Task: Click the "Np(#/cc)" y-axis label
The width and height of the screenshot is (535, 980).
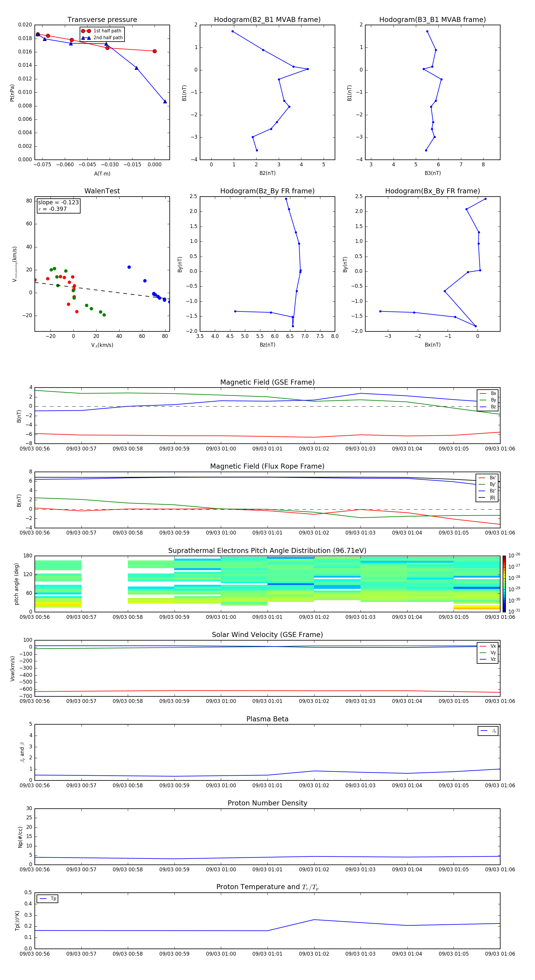Action: 20,837
